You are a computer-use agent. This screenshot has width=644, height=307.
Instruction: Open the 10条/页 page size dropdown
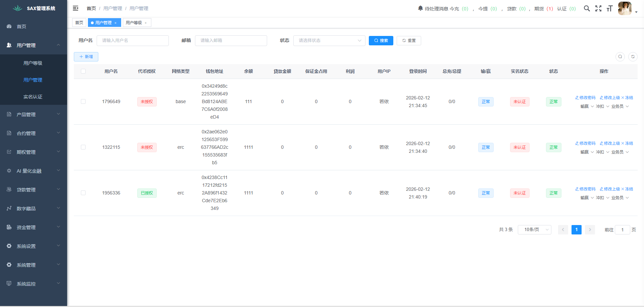[534, 230]
